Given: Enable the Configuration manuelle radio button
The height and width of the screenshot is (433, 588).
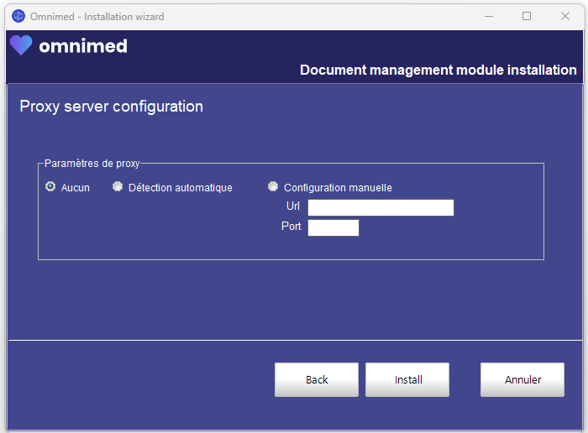Looking at the screenshot, I should click(x=273, y=186).
